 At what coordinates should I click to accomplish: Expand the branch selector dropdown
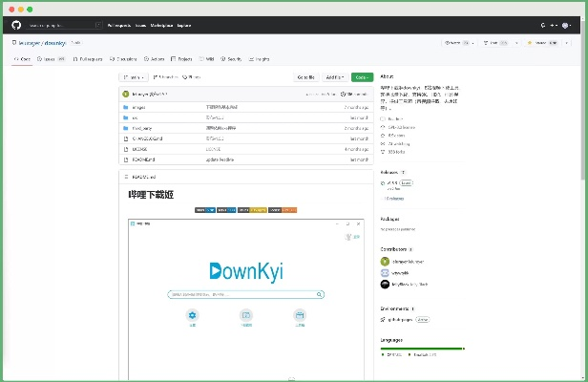[x=135, y=76]
